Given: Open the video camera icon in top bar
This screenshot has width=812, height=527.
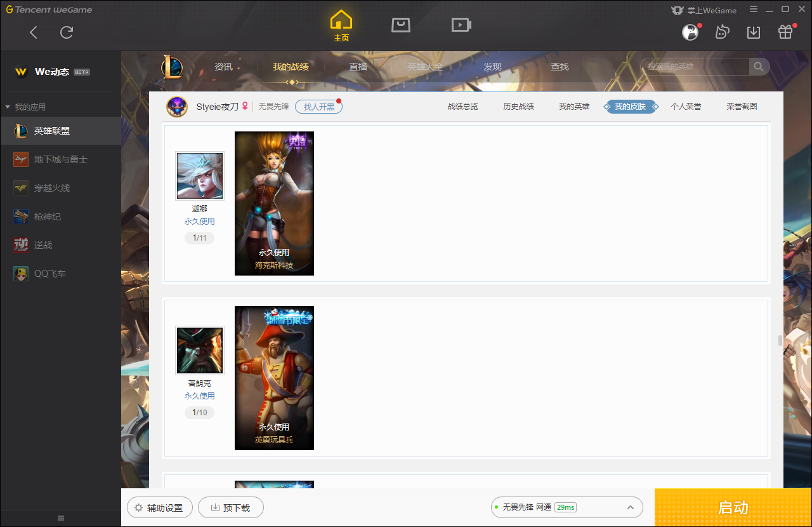Looking at the screenshot, I should coord(461,25).
